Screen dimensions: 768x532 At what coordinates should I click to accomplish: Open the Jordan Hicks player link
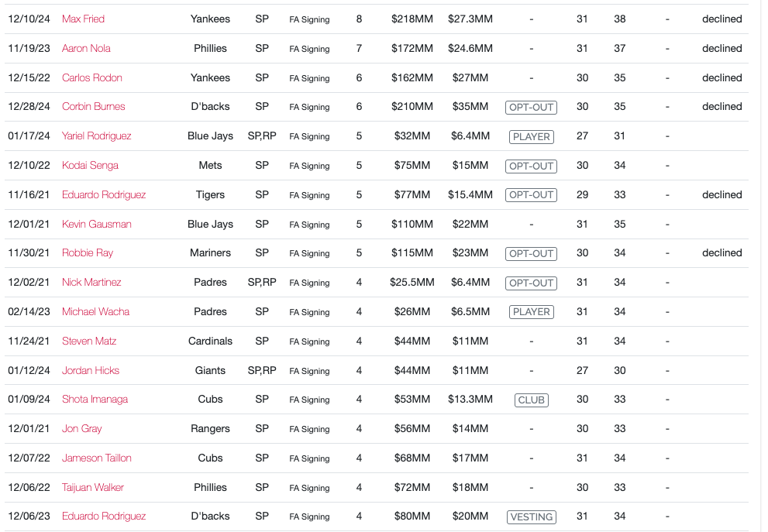[91, 370]
